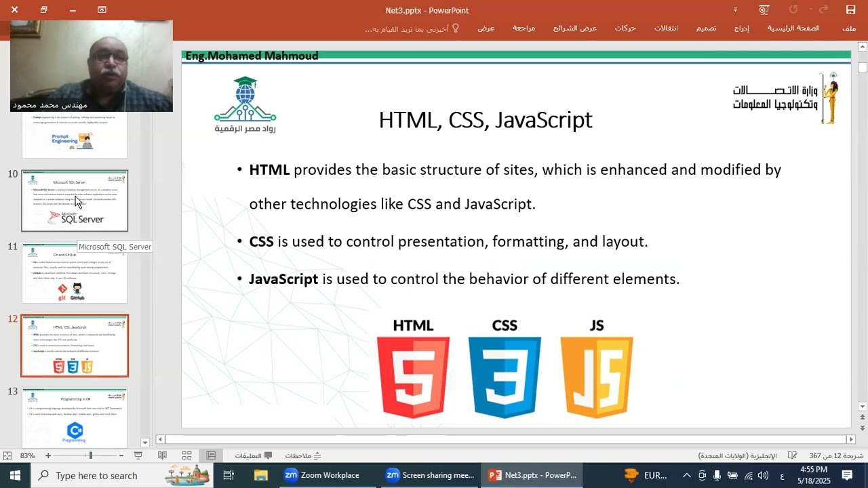
Task: Switch to Slide Sorter view
Action: coord(186,455)
